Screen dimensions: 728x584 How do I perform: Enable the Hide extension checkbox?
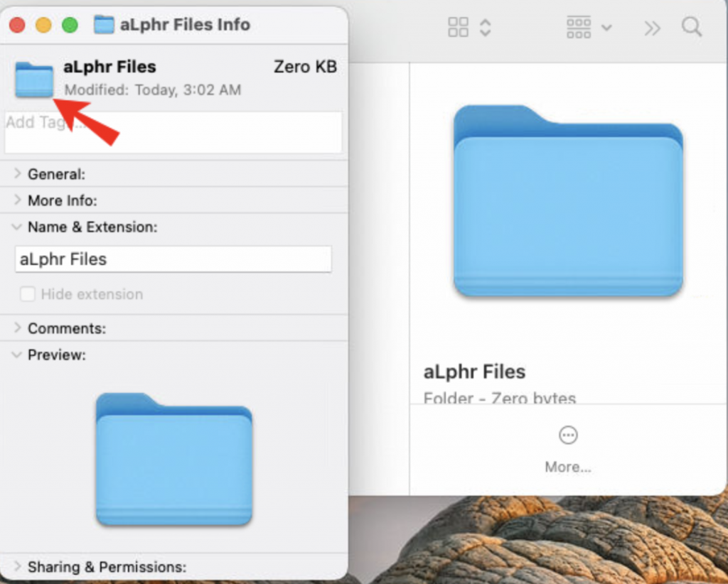tap(27, 293)
